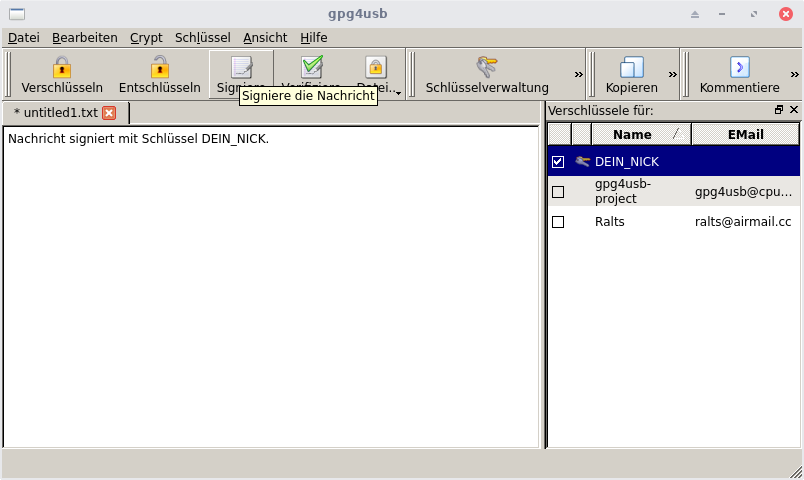Click the ralts@airmail.cc email cell
Image resolution: width=804 pixels, height=480 pixels.
pos(743,222)
